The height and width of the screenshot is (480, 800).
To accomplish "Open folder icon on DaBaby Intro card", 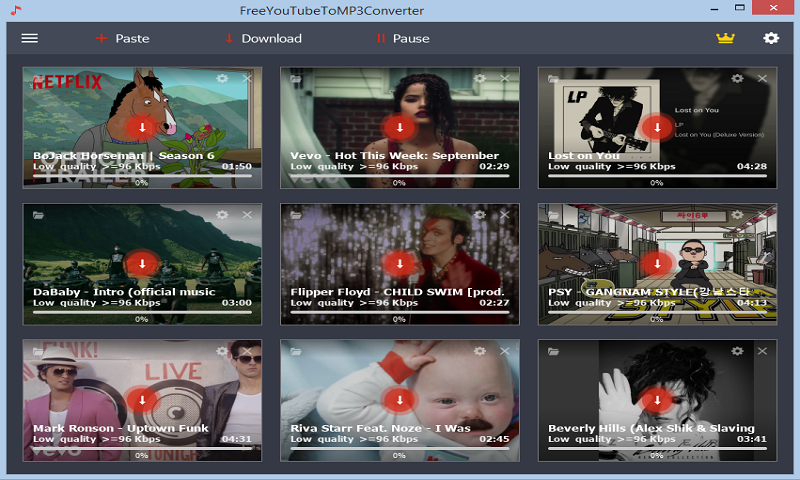I will [x=38, y=215].
